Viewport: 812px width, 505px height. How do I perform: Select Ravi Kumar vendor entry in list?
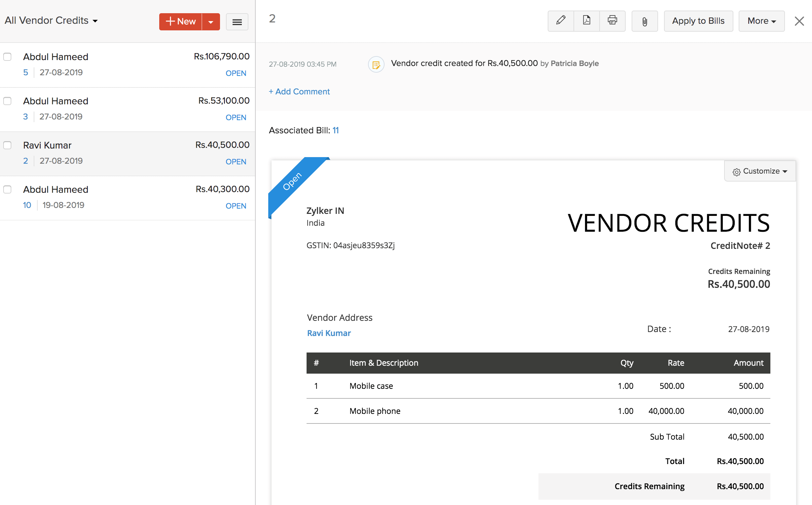pyautogui.click(x=128, y=152)
